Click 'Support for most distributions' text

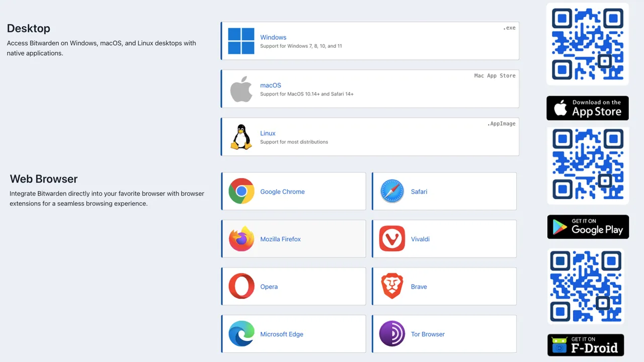tap(294, 142)
